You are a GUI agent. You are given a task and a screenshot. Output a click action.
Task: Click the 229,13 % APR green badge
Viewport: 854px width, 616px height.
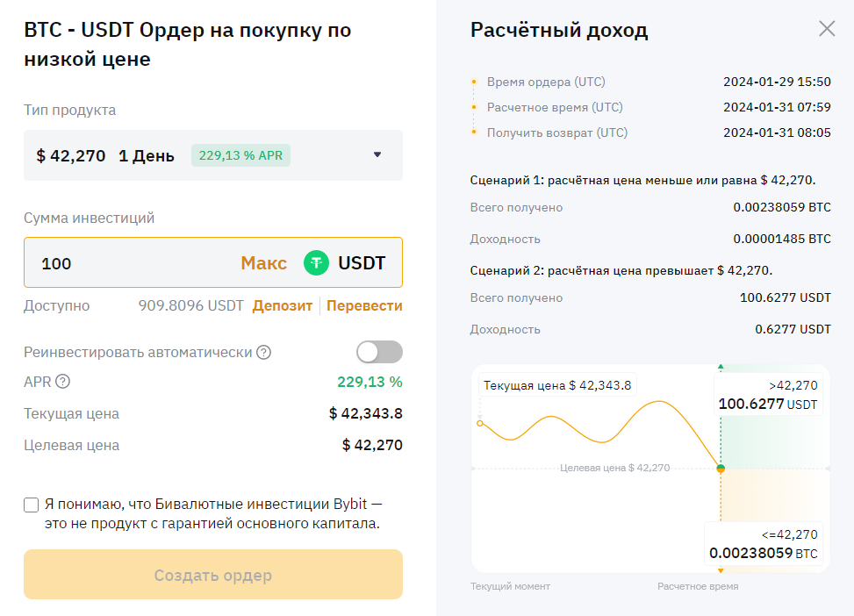click(x=240, y=155)
